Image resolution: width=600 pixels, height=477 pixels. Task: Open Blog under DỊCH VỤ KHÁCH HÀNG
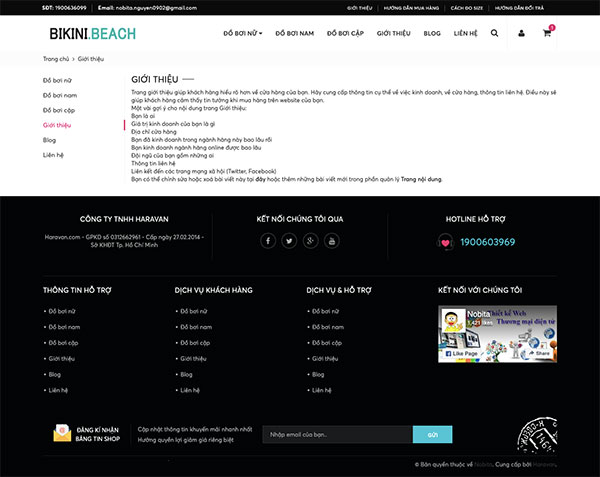(x=186, y=374)
